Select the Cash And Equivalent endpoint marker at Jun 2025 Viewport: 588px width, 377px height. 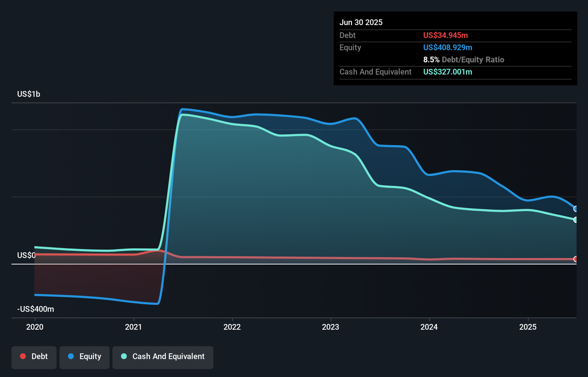[x=576, y=220]
